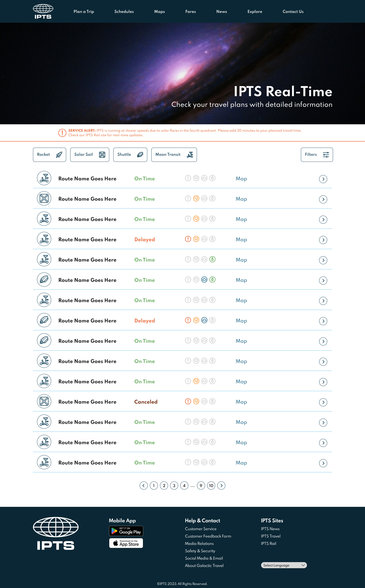Toggle the Rocket transit filter
The image size is (365, 588).
49,155
